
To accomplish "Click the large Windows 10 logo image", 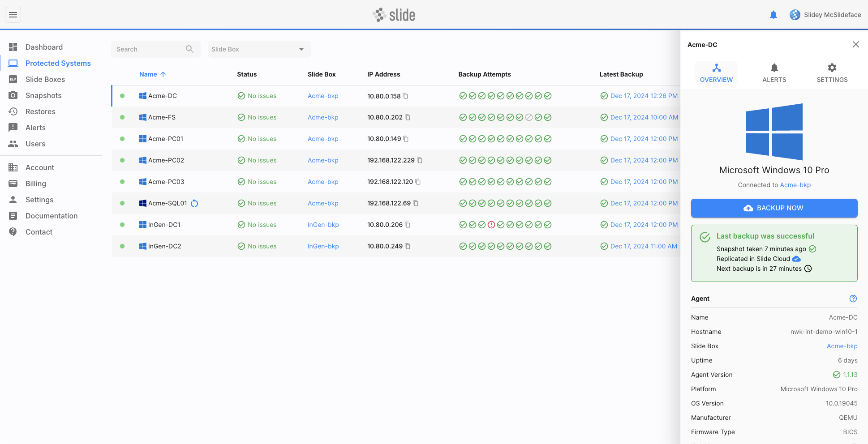I will click(x=774, y=132).
